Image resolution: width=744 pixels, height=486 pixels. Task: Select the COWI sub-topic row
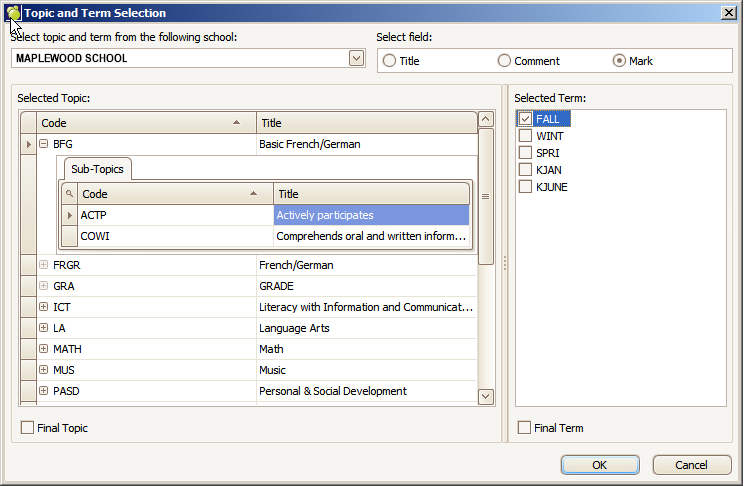click(175, 236)
